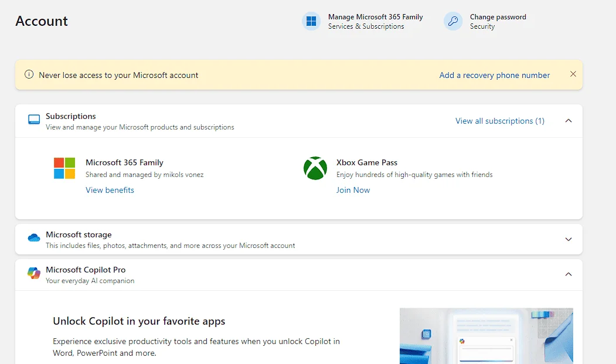Collapse the Subscriptions section
This screenshot has height=364, width=616.
click(569, 121)
